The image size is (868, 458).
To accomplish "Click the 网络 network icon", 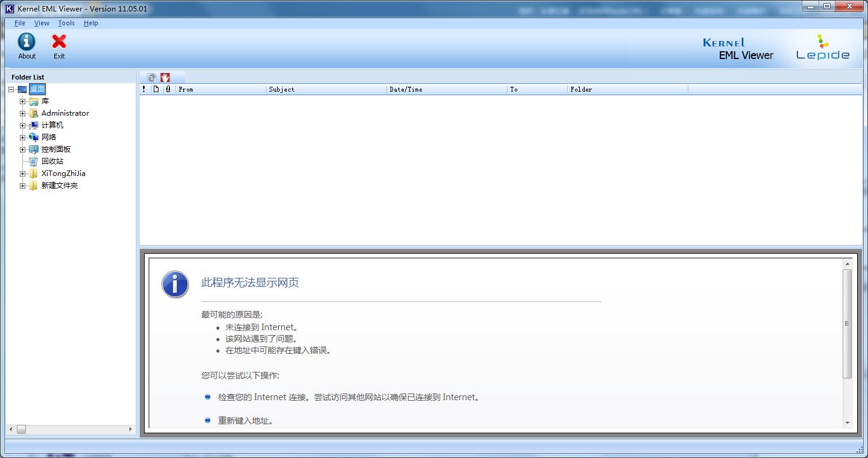I will (x=34, y=137).
